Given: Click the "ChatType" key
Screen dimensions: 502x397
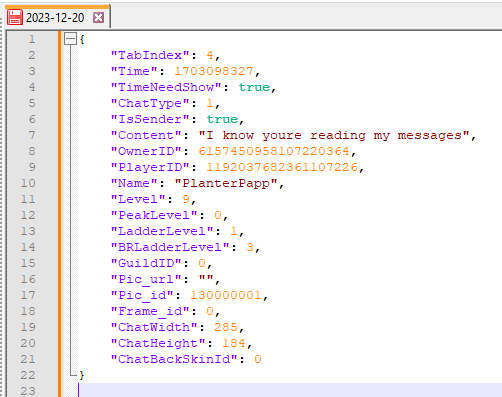Looking at the screenshot, I should pyautogui.click(x=150, y=103).
